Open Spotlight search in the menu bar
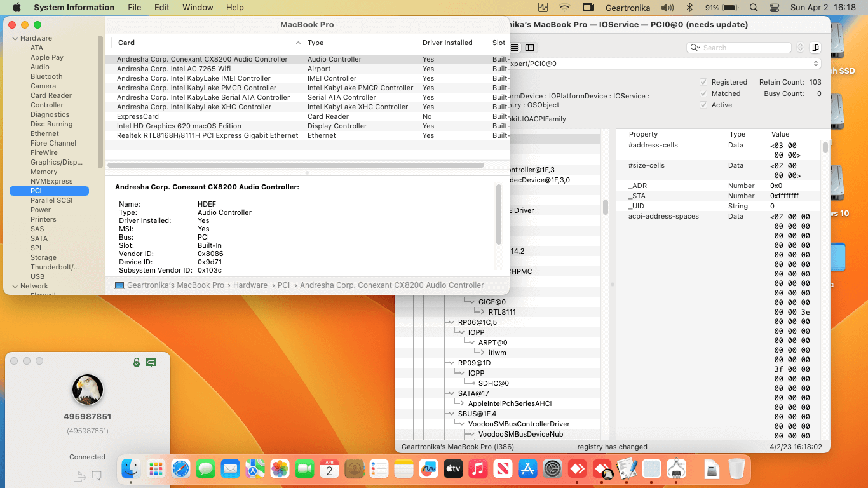The image size is (868, 488). (x=754, y=8)
